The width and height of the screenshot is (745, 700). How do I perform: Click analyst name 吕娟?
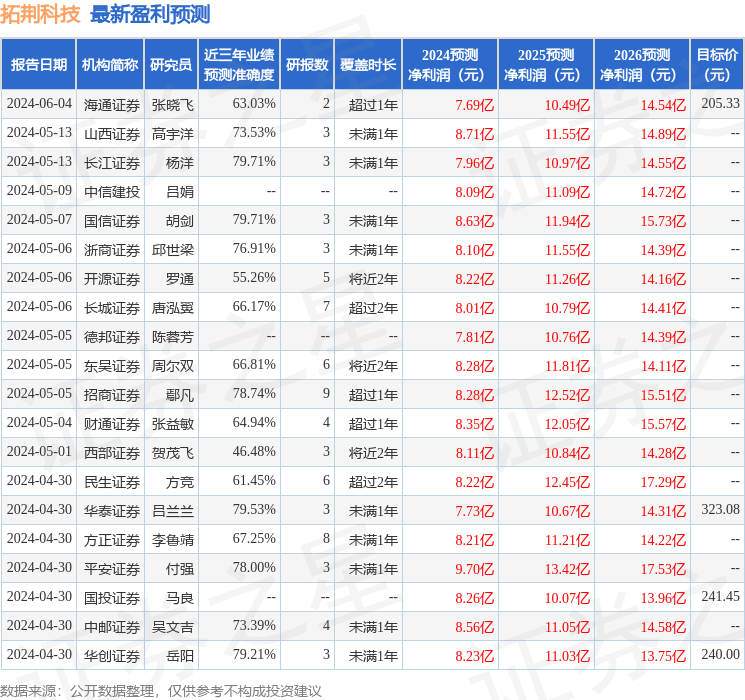[180, 192]
